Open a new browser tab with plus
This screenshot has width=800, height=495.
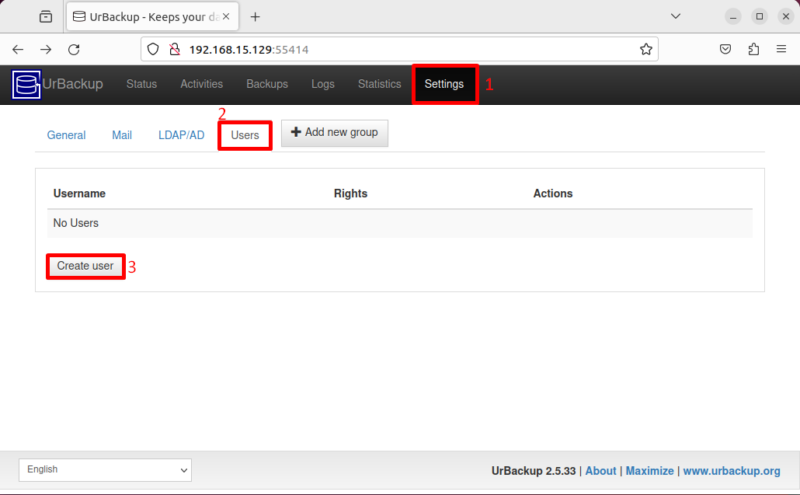(x=255, y=17)
